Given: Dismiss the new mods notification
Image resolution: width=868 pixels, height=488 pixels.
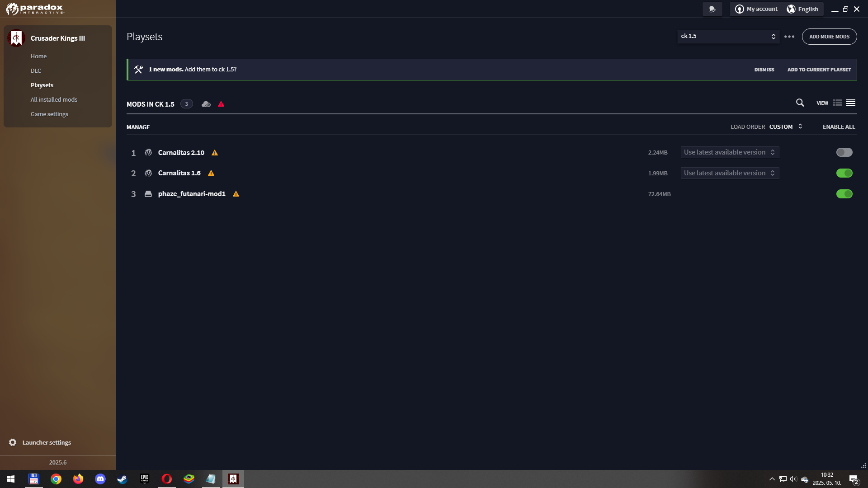Looking at the screenshot, I should click(764, 70).
